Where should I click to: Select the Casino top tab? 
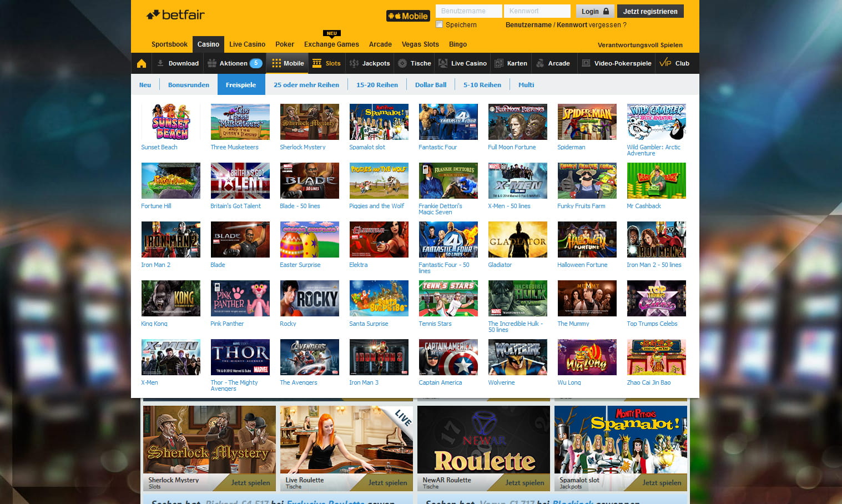(208, 44)
